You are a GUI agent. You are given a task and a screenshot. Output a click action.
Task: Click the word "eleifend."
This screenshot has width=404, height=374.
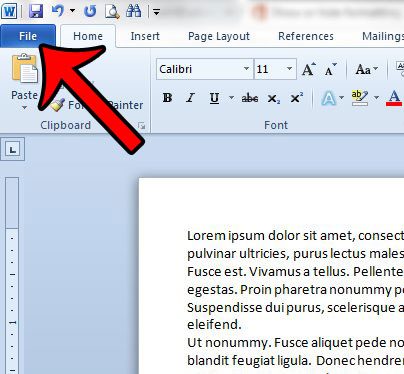[x=214, y=324]
